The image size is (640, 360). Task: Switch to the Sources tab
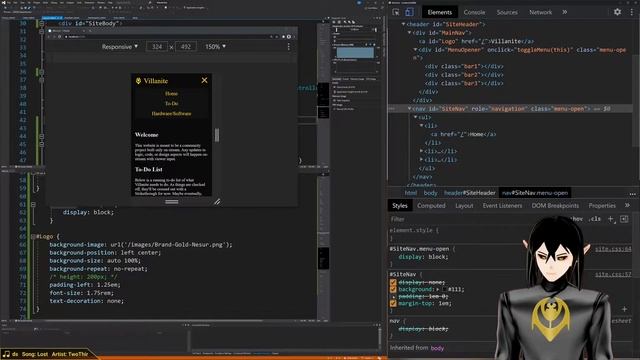tap(507, 12)
